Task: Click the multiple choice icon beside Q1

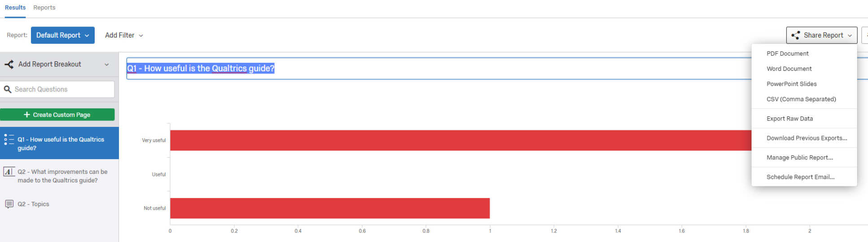Action: 9,139
